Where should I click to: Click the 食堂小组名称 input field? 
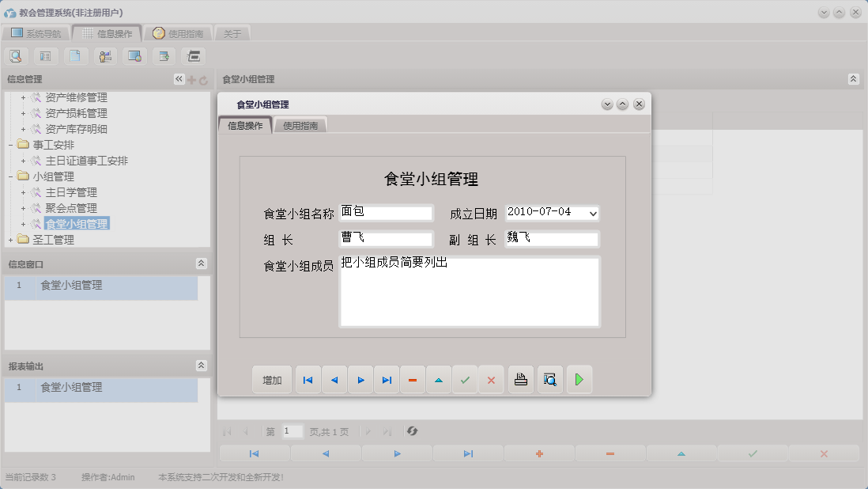click(x=386, y=213)
